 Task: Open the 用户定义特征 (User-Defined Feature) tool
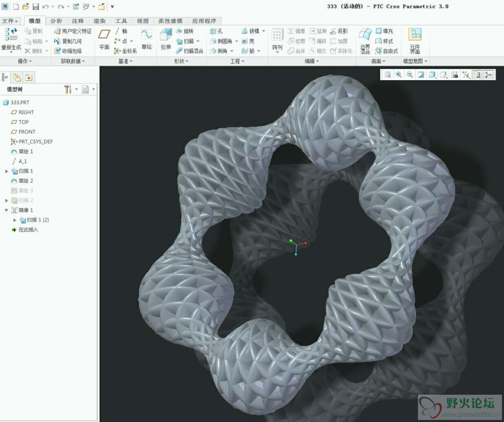click(x=73, y=31)
